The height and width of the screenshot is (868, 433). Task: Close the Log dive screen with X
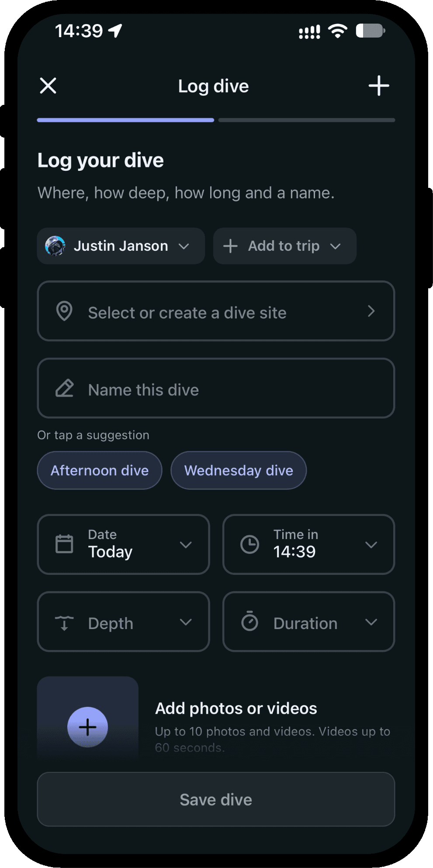(48, 86)
